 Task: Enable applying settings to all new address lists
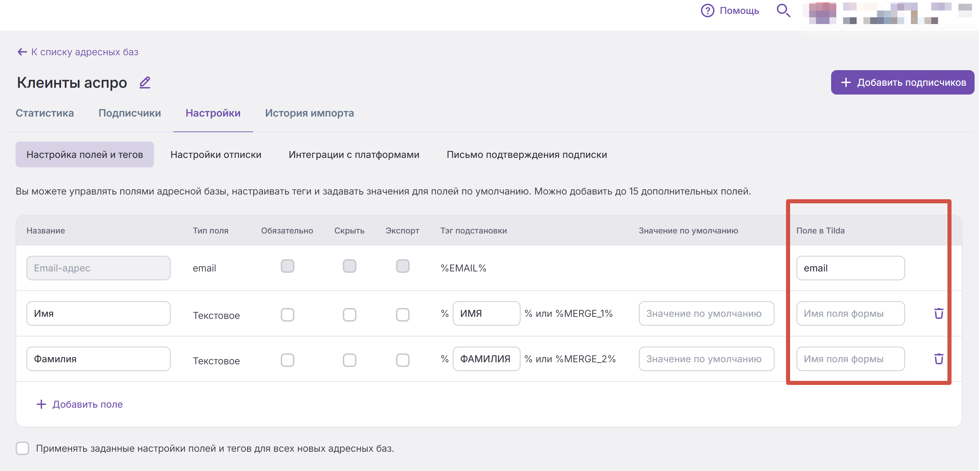(x=22, y=448)
